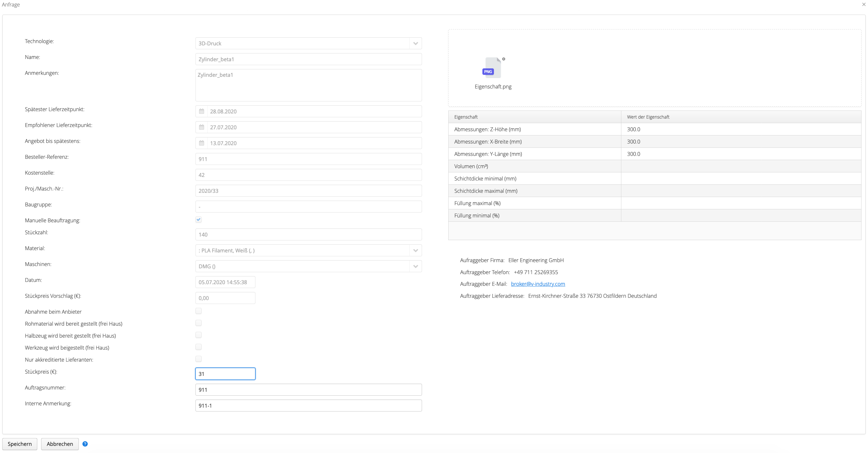The width and height of the screenshot is (868, 453).
Task: Enable Abnahme beim Anbieter checkbox
Action: [198, 311]
